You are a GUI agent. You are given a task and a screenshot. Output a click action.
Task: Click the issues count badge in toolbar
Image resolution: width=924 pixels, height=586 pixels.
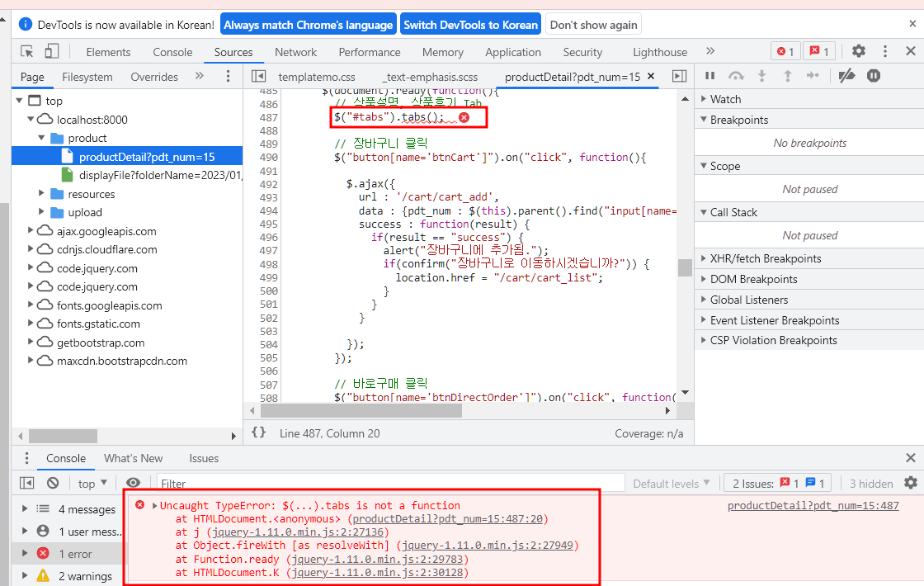819,51
